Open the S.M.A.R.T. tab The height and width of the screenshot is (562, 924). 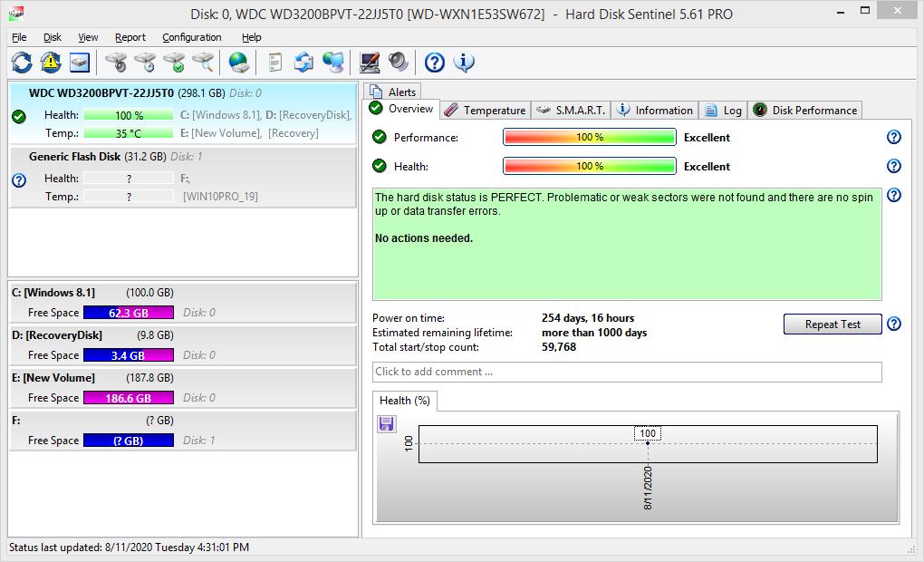(x=571, y=111)
